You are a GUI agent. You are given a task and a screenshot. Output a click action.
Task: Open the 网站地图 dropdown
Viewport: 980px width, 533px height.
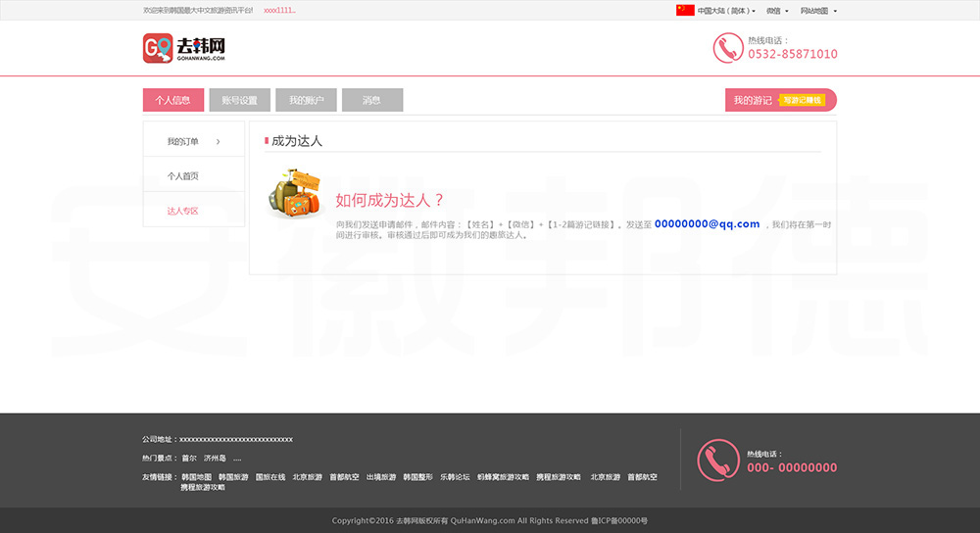pos(818,11)
